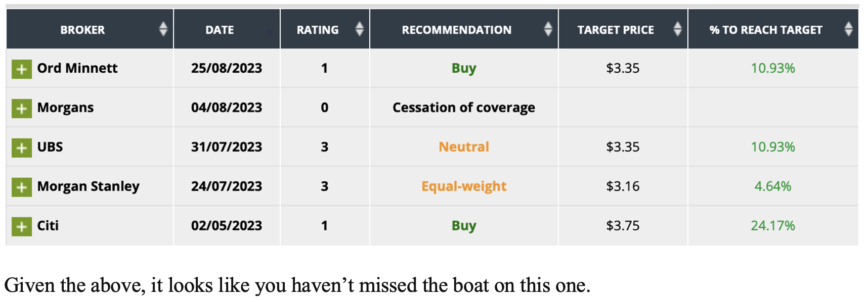Click the 24.17% upside value
Screen dimensions: 868x302
pos(772,226)
